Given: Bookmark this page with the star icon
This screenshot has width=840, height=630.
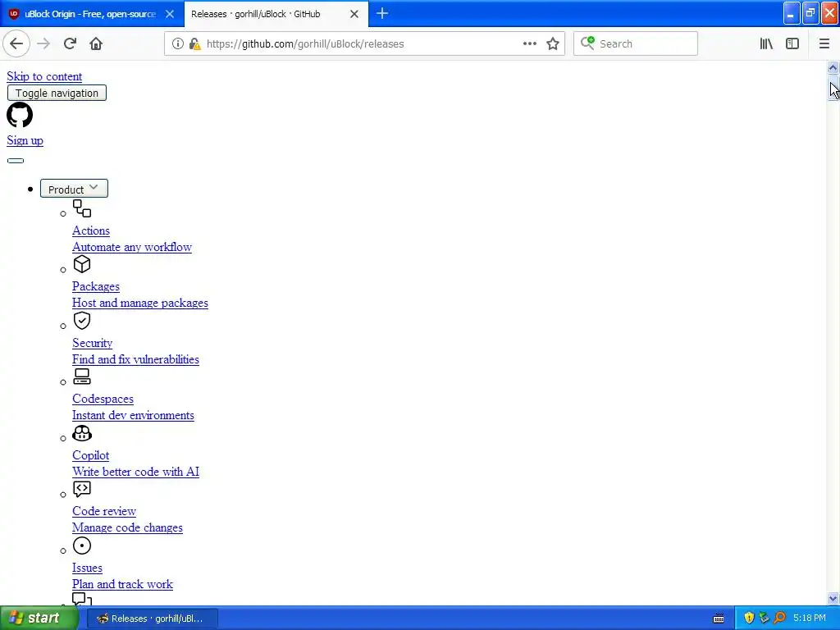Looking at the screenshot, I should click(553, 44).
